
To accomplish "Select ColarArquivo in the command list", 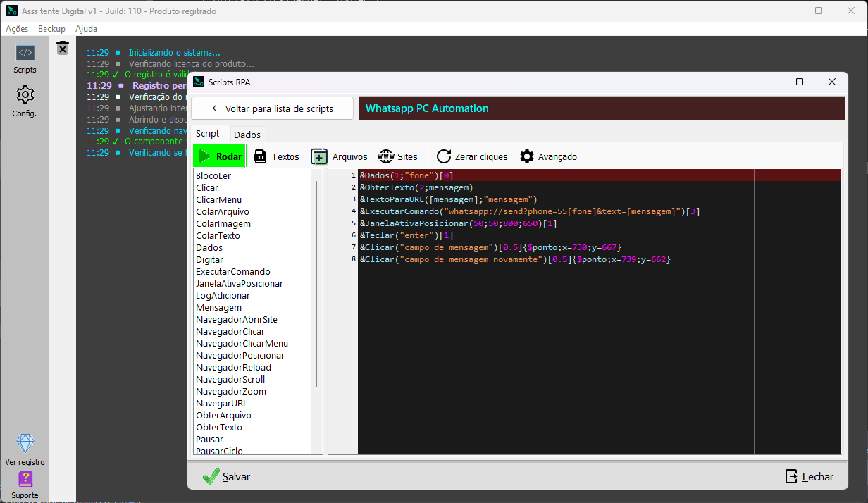I will [223, 211].
